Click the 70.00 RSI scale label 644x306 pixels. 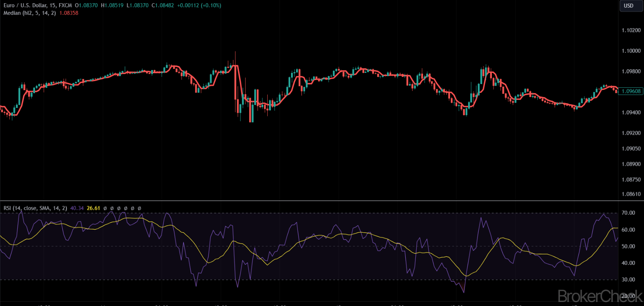coord(628,213)
